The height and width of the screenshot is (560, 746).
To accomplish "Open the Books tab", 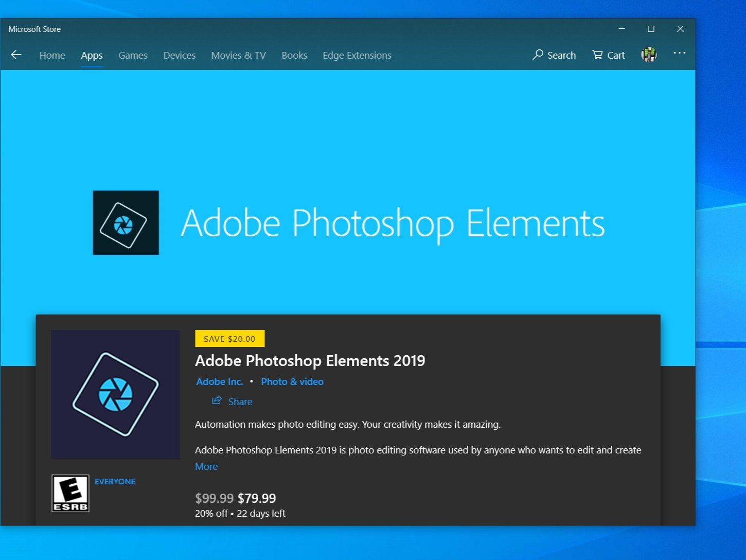I will point(294,55).
